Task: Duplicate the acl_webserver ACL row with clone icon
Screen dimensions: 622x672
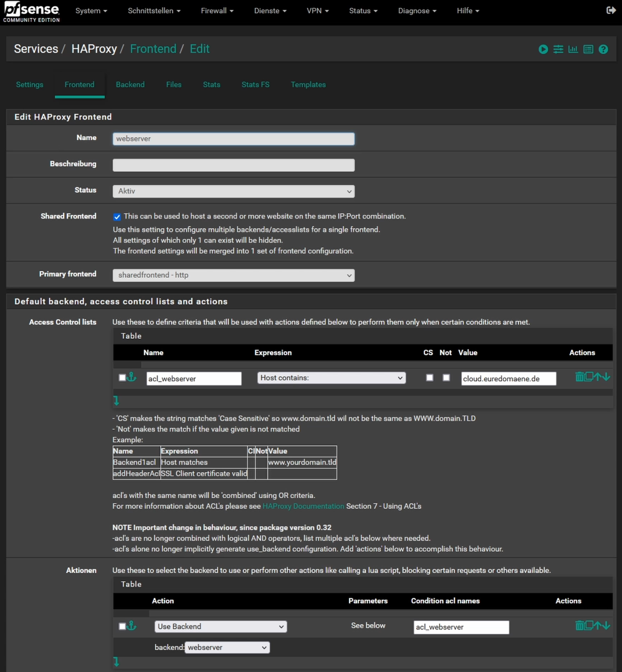Action: click(589, 376)
